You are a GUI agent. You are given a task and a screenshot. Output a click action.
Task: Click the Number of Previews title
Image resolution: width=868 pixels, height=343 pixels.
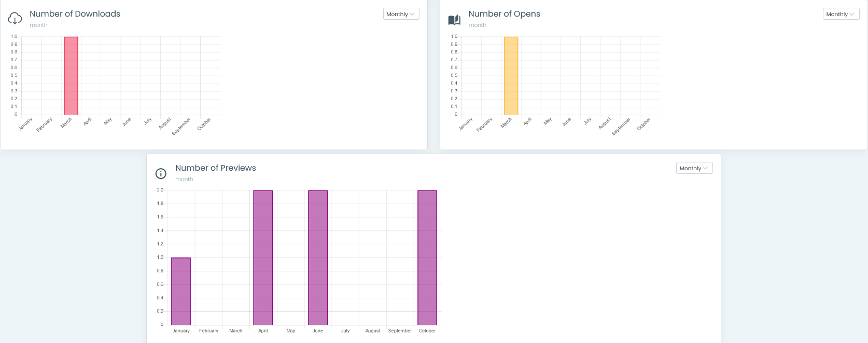(215, 168)
